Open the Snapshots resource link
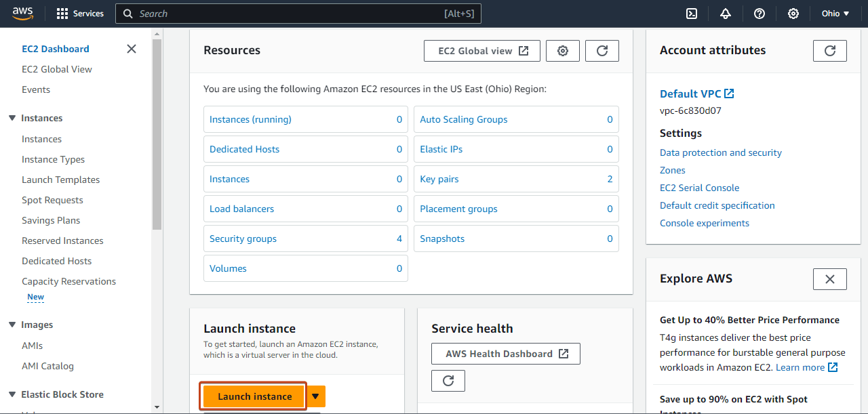 pyautogui.click(x=442, y=239)
